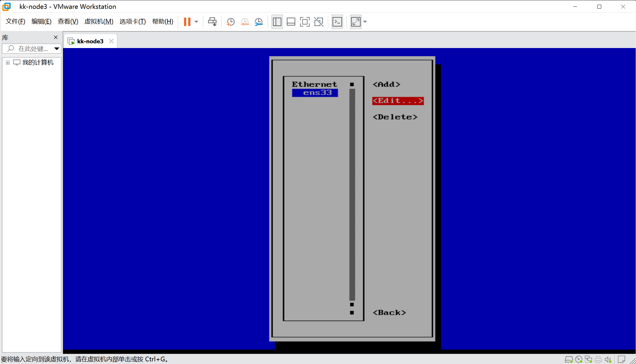
Task: Revert to the previous snapshot
Action: coord(245,22)
